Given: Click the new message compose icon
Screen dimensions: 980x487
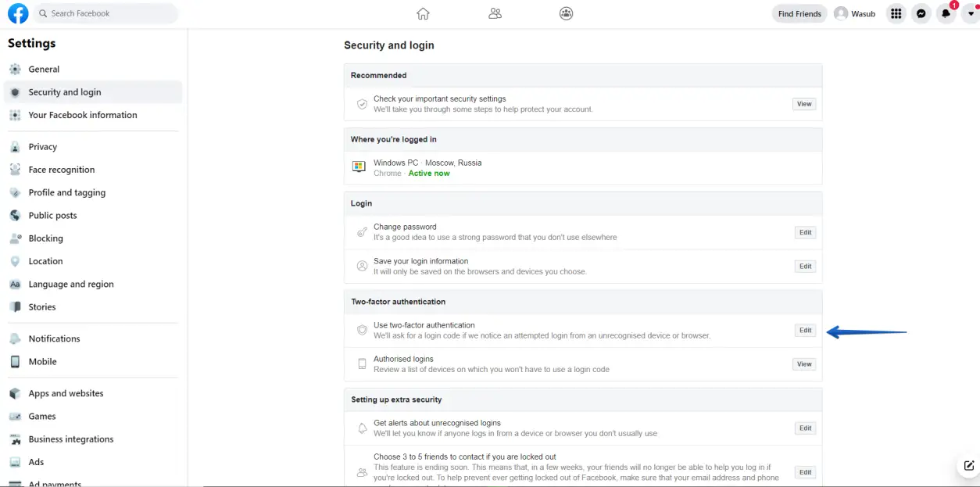Looking at the screenshot, I should tap(969, 466).
